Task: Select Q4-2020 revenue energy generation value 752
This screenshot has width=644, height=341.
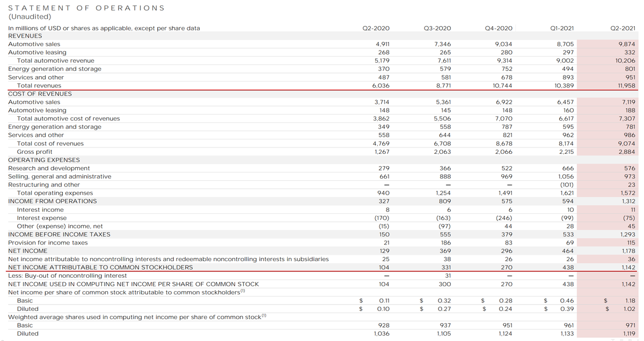Action: click(507, 69)
